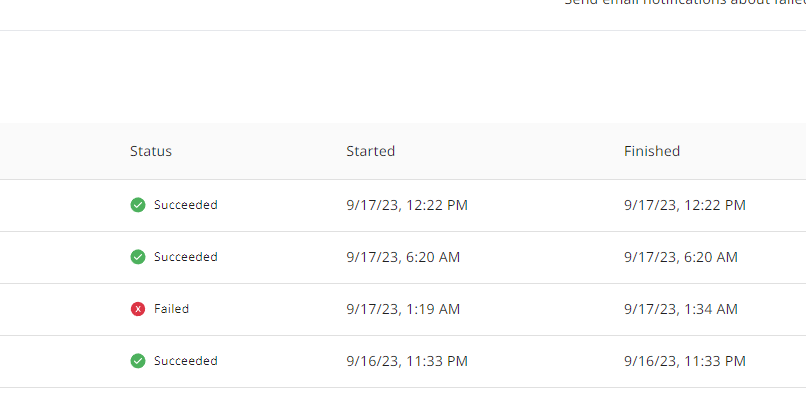Viewport: 806px width, 396px height.
Task: Click the red failed X icon
Action: tap(138, 309)
